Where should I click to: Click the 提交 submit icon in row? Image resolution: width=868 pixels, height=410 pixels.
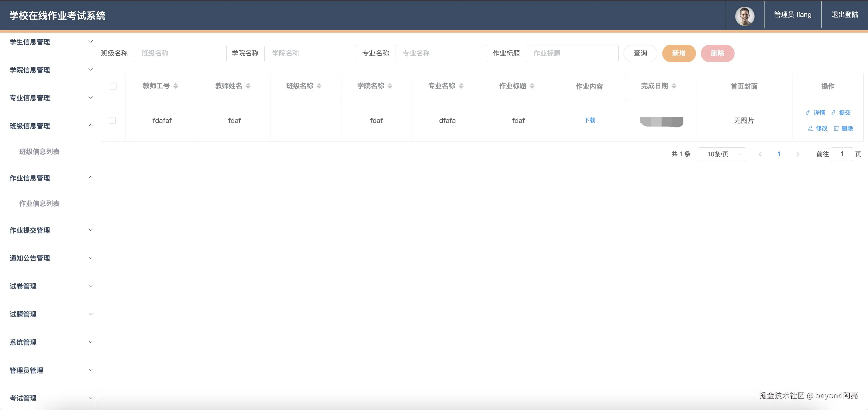click(x=834, y=113)
